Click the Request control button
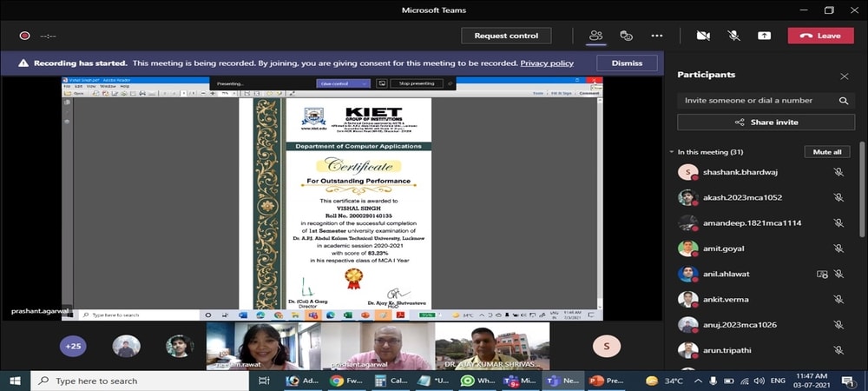Viewport: 868px width, 391px height. 506,36
